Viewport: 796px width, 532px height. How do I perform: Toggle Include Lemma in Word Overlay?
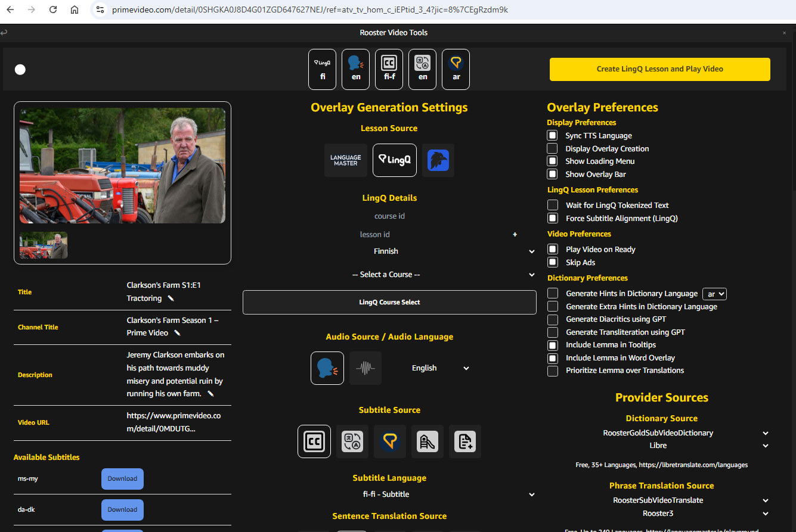pyautogui.click(x=553, y=358)
